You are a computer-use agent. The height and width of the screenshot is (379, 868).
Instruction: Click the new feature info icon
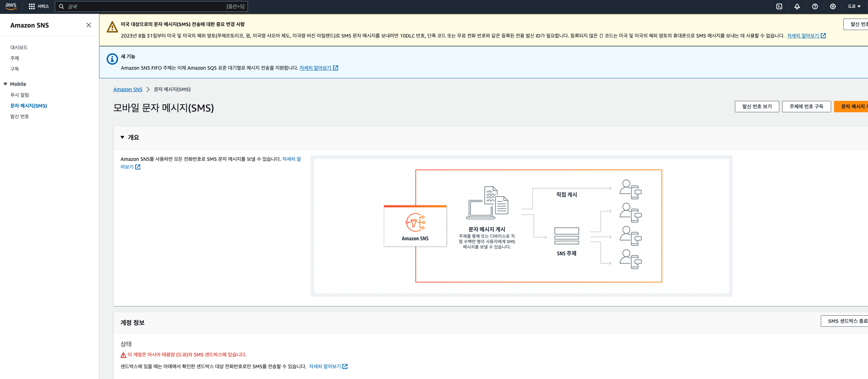click(112, 59)
